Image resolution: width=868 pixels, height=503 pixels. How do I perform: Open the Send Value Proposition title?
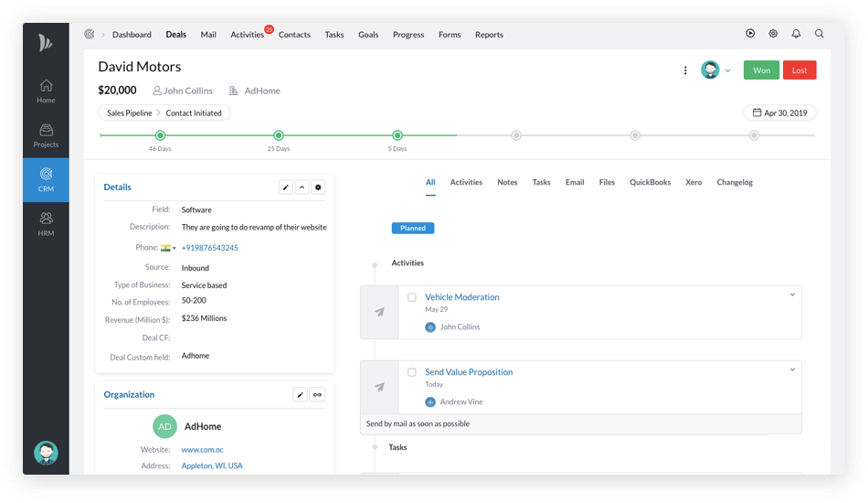tap(469, 372)
